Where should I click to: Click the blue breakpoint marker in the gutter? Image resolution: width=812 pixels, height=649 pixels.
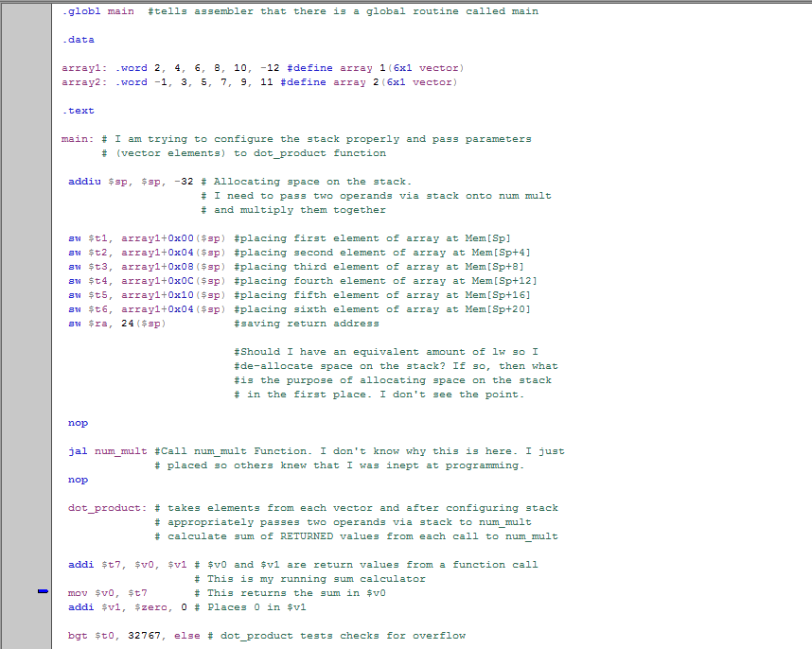click(x=40, y=592)
